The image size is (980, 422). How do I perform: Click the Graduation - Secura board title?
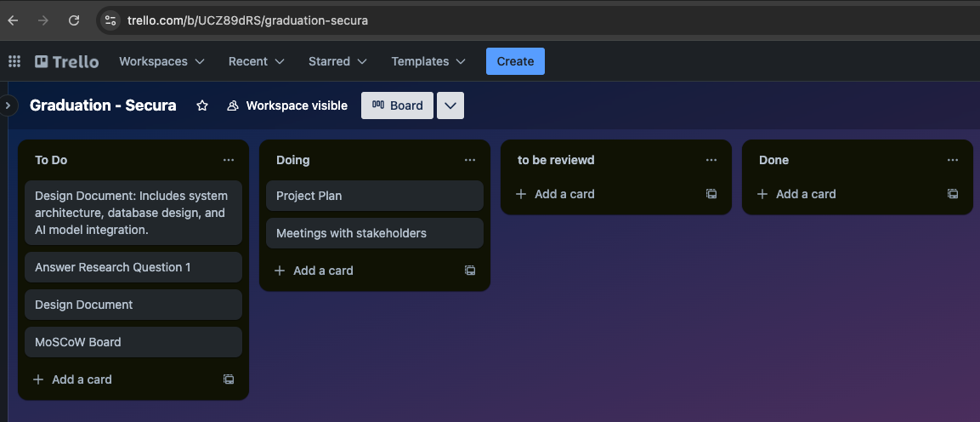click(103, 105)
